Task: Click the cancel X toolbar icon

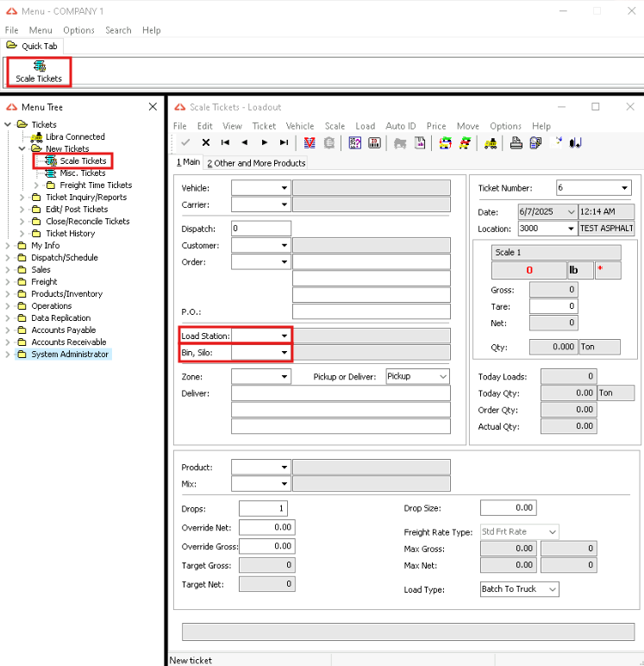Action: pos(206,142)
